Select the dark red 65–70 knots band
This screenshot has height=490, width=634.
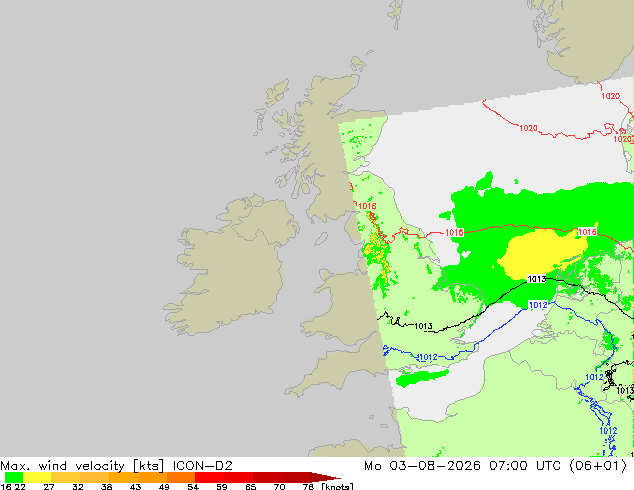[x=267, y=477]
